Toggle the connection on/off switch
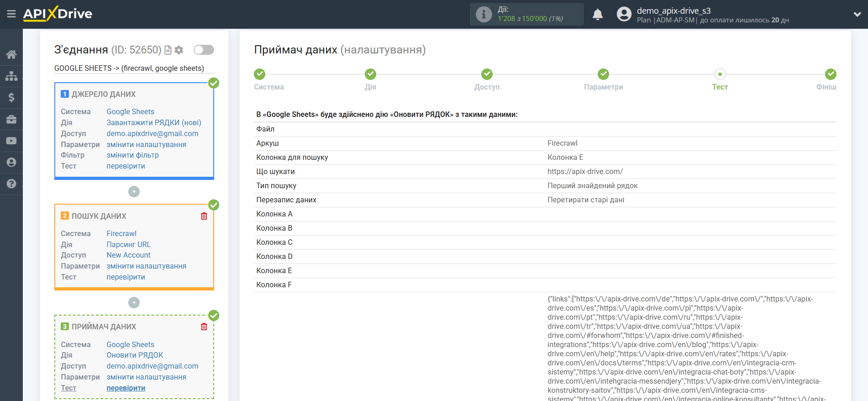This screenshot has width=868, height=401. click(204, 50)
